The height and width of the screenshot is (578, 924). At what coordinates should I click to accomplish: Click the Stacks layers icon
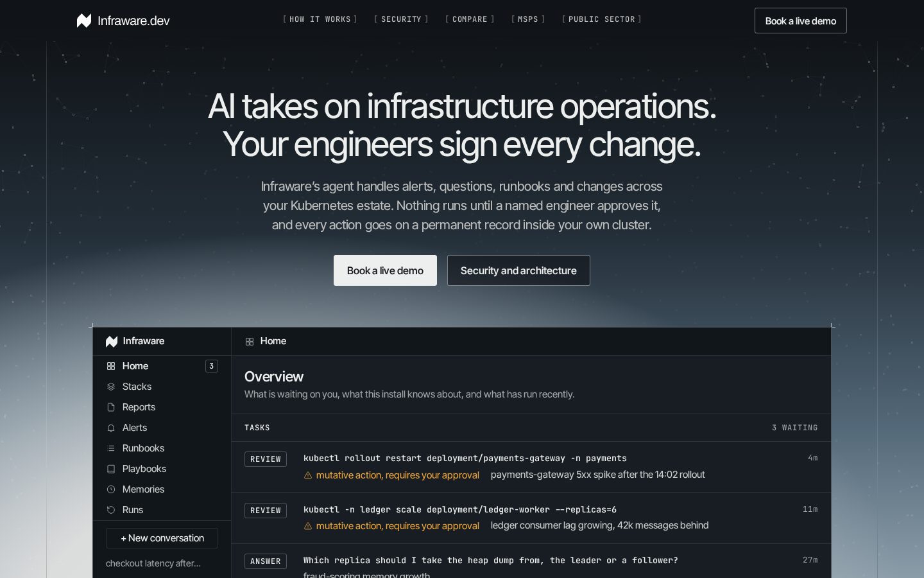point(111,387)
